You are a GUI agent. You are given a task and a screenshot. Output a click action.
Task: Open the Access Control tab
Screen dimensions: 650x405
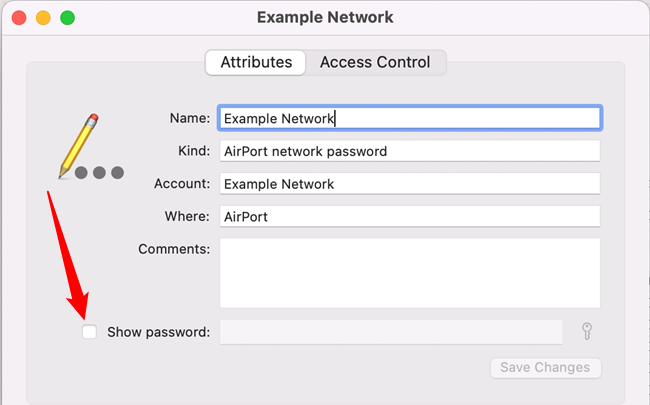pos(374,62)
